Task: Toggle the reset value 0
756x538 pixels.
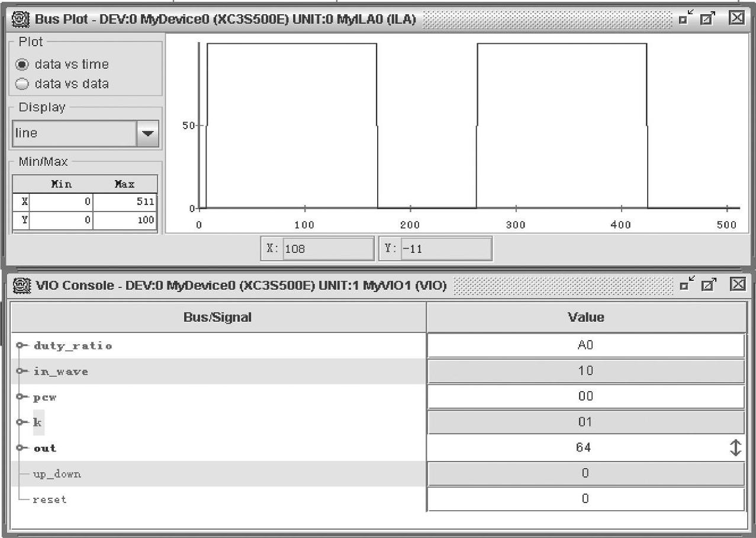Action: tap(586, 499)
